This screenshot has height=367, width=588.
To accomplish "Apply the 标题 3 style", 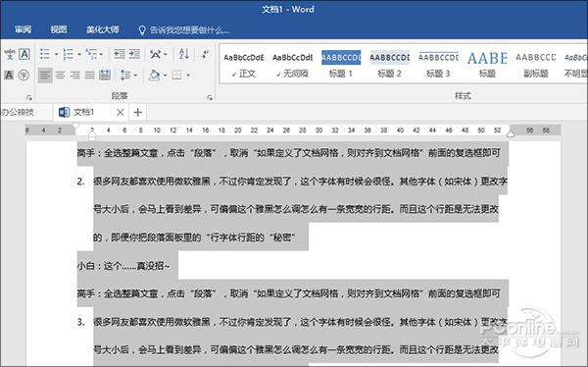I will (438, 63).
